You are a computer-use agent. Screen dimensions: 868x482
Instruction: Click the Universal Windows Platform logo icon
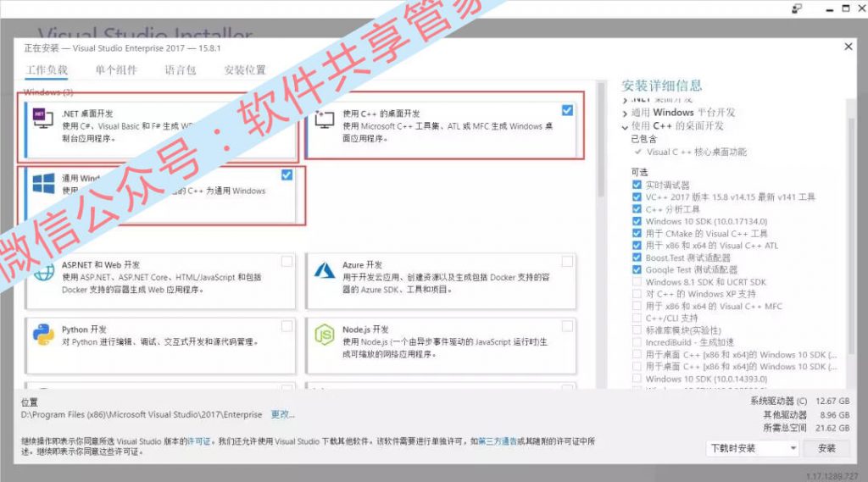click(43, 183)
